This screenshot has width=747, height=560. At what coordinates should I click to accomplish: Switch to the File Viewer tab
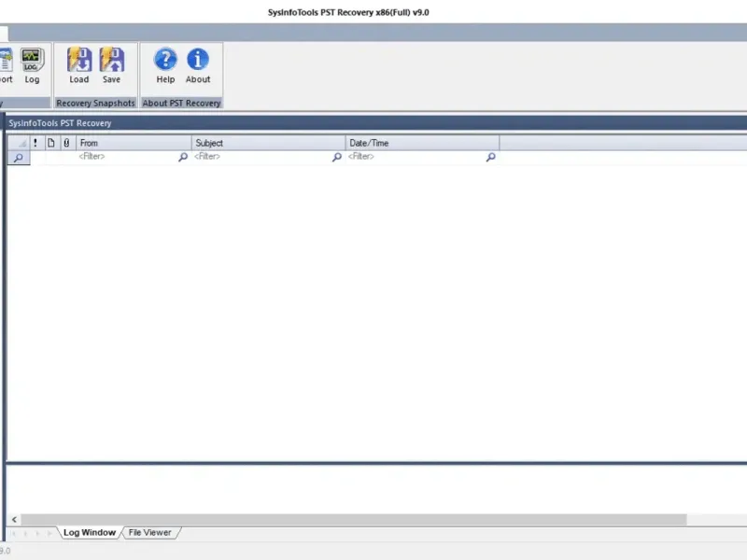point(150,532)
